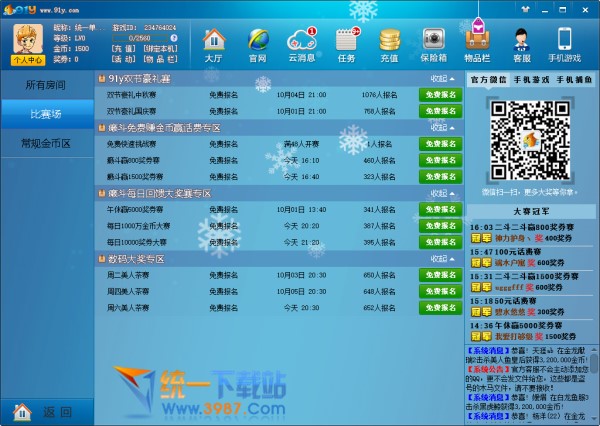Collapse the 数码大奖专区 section
600x426 pixels.
coord(442,259)
